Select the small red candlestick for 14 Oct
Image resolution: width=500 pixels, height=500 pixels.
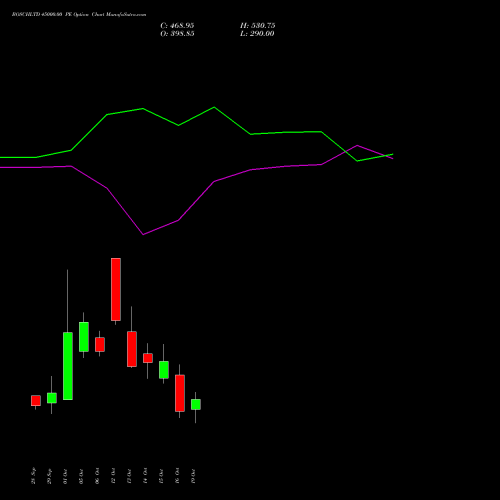(148, 358)
